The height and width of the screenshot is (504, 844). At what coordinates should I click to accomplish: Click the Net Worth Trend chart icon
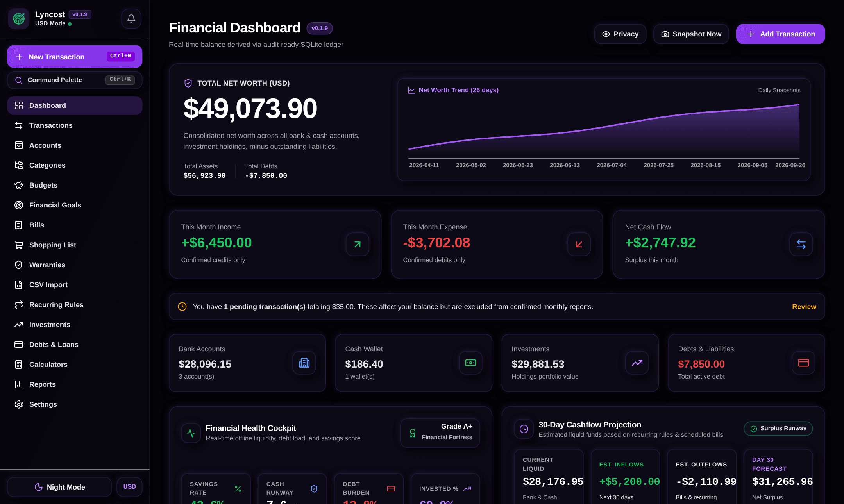click(x=411, y=90)
